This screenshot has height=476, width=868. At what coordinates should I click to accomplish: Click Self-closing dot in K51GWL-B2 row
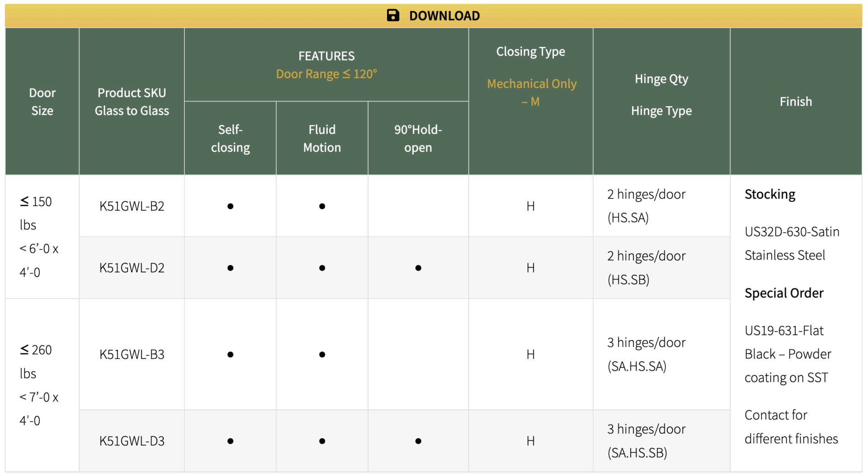[231, 206]
